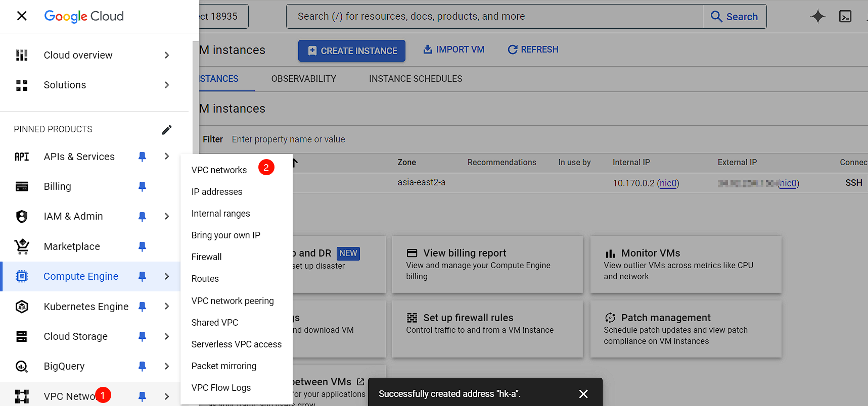
Task: Select Bring your own IP
Action: pyautogui.click(x=225, y=235)
